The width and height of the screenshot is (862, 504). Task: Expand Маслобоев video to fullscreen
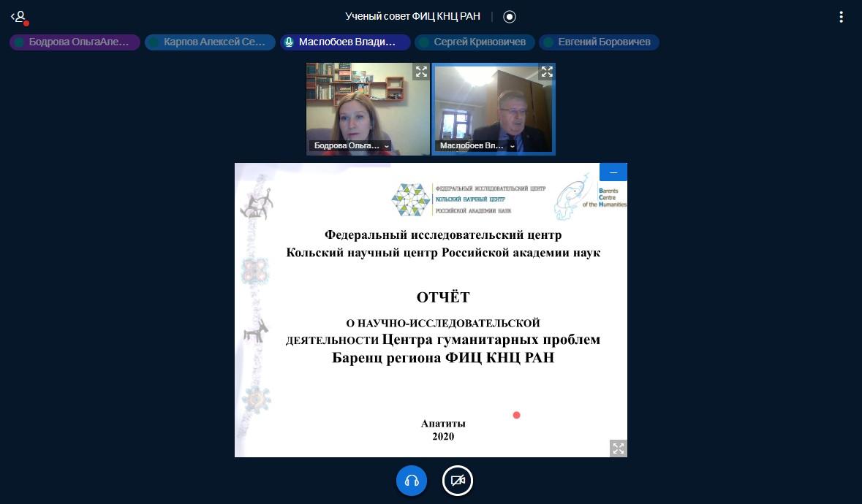coord(547,72)
